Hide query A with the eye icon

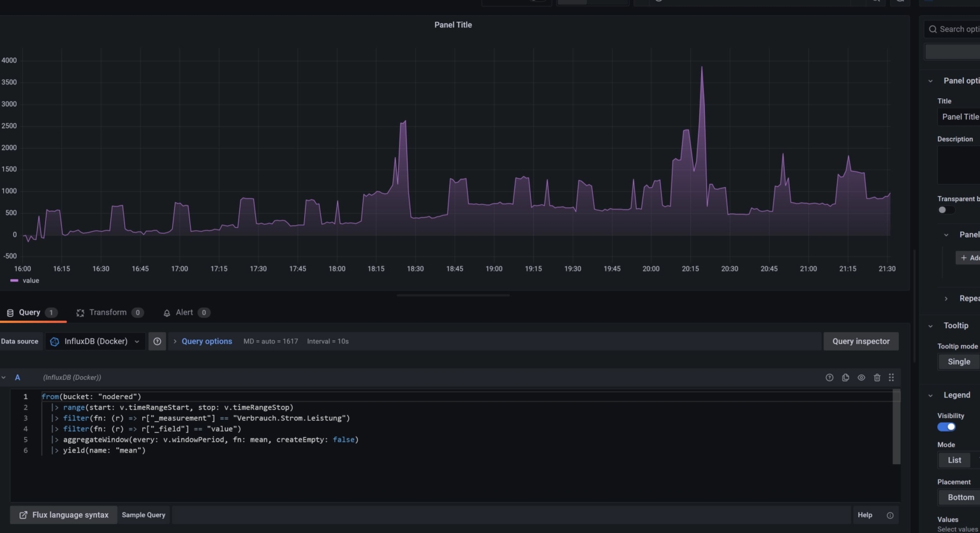click(x=861, y=377)
